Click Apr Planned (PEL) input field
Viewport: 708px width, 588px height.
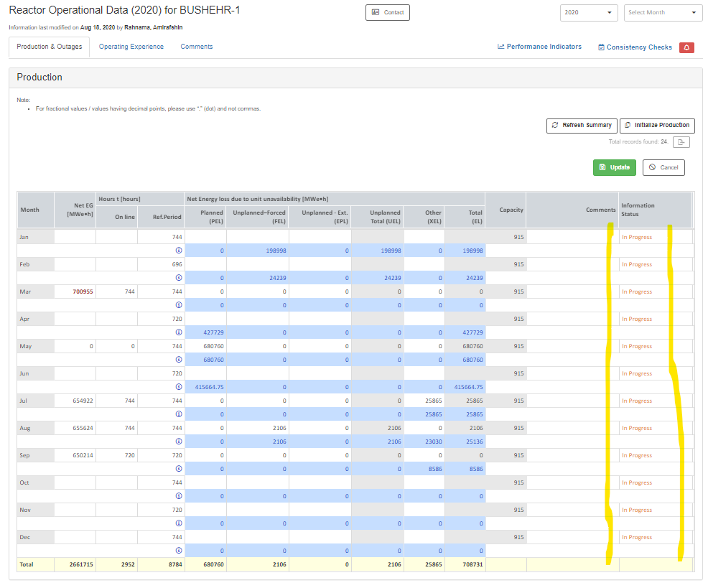(x=205, y=318)
